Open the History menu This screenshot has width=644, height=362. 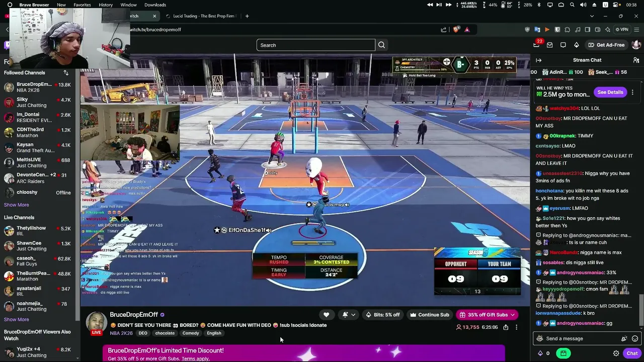(106, 5)
